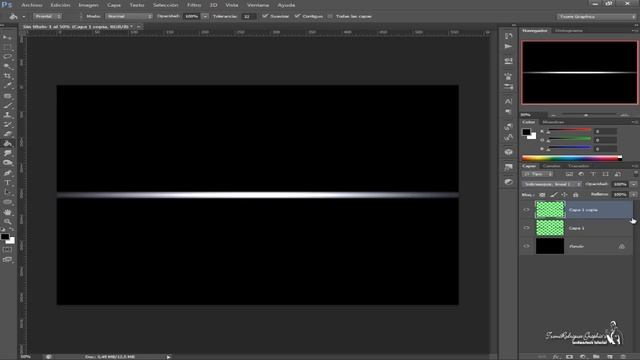Switch to the Muestras tab
Screen dimensions: 640x360
(x=553, y=122)
